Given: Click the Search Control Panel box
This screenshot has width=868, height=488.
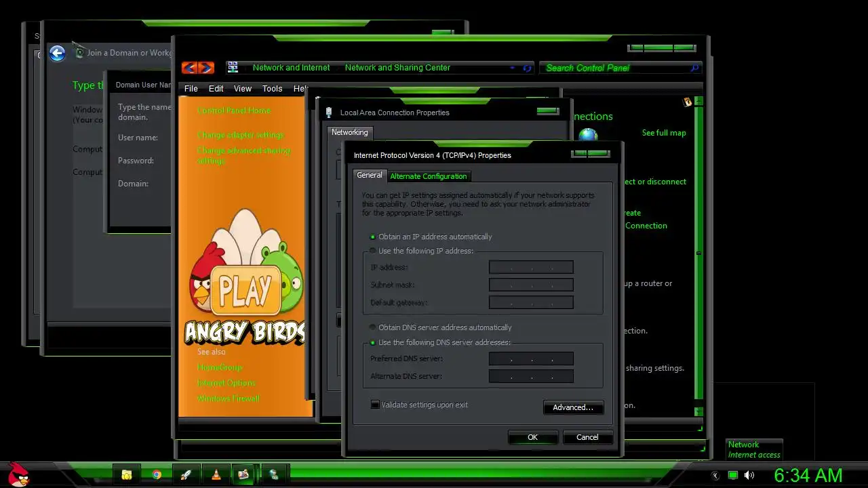Looking at the screenshot, I should (x=620, y=68).
